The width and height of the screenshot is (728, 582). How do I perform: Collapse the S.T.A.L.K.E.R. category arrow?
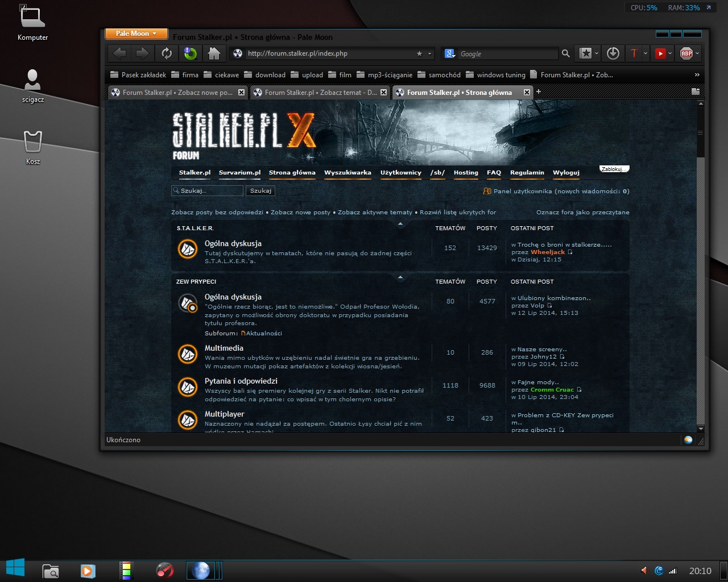400,224
